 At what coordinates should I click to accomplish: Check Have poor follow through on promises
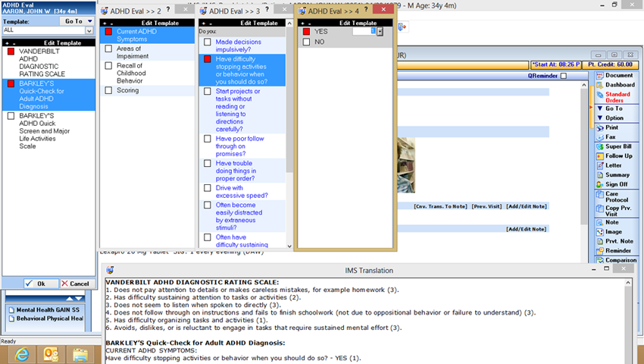(208, 139)
